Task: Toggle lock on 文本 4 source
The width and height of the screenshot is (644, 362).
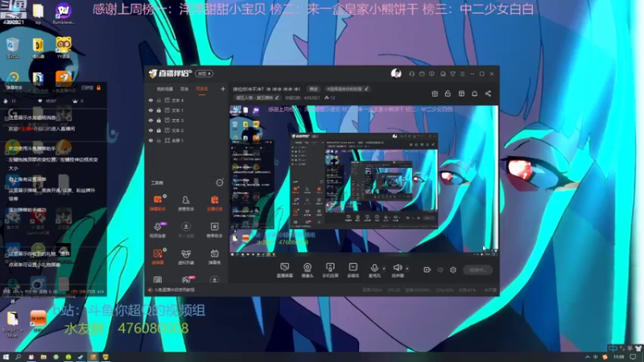Action: point(159,100)
